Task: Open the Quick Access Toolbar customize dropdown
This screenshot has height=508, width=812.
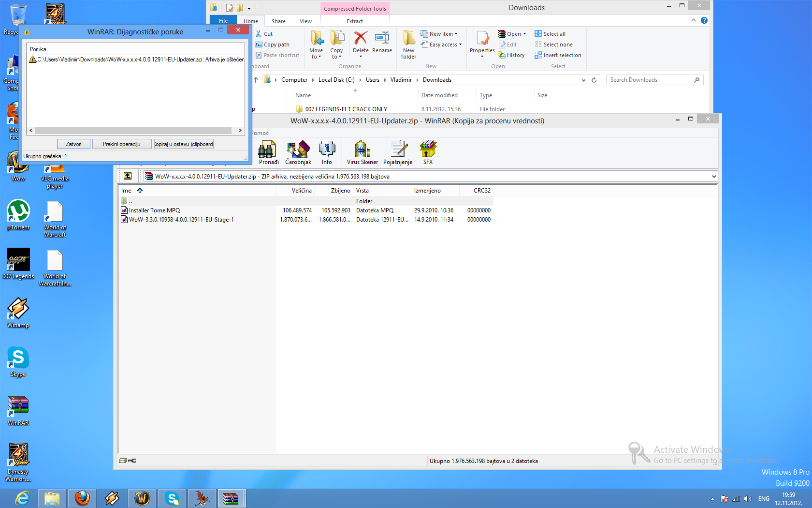Action: click(249, 8)
